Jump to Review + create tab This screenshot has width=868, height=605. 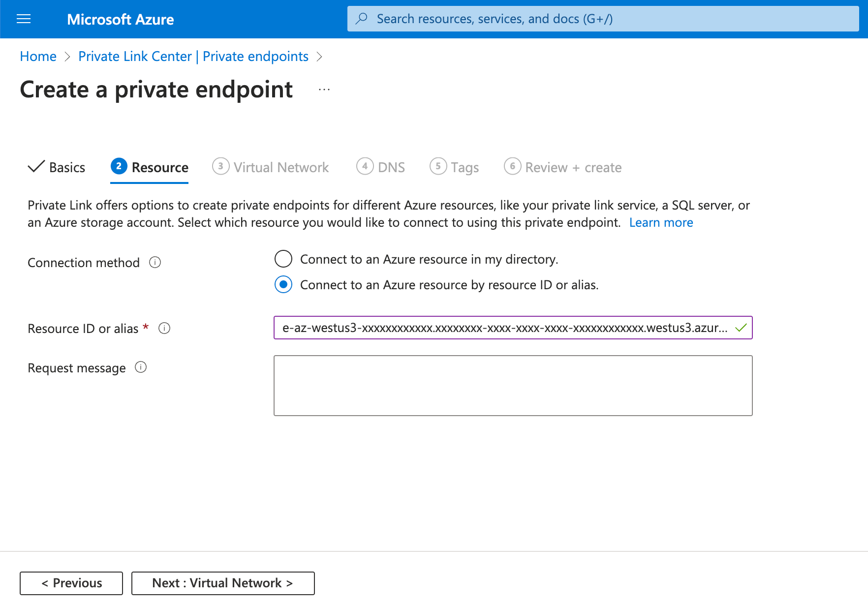[563, 167]
